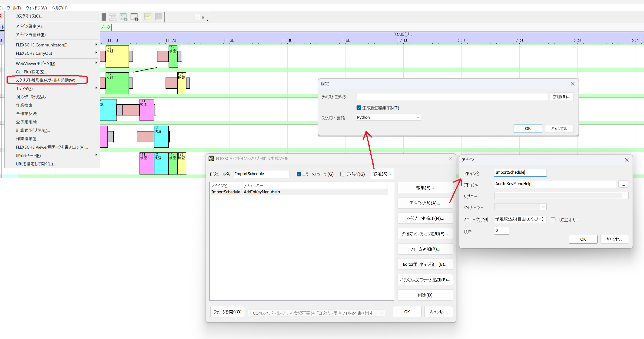Screen dimensions: 644x339
Task: Click the フォーム追加(R)... button
Action: 425,249
